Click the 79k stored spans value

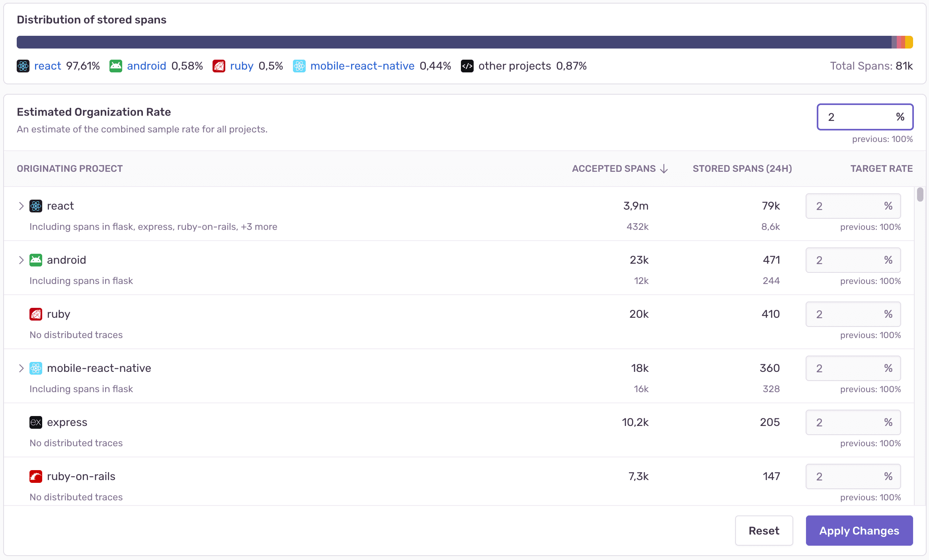771,206
